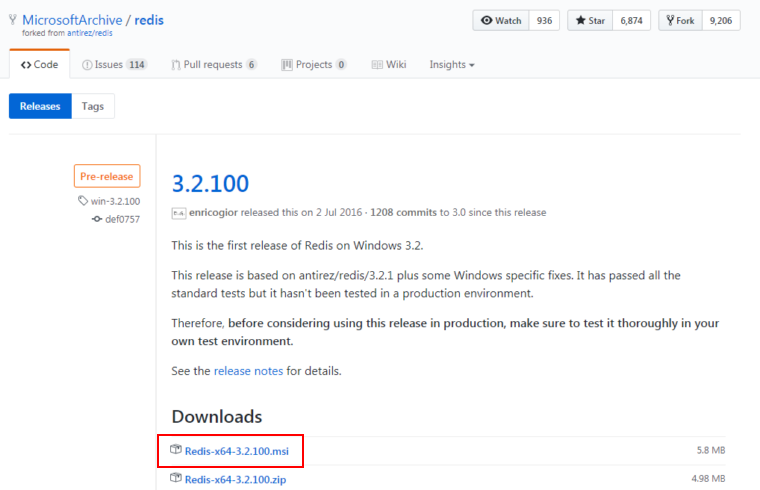Click the Projects board icon
This screenshot has height=490, width=760.
tap(287, 65)
